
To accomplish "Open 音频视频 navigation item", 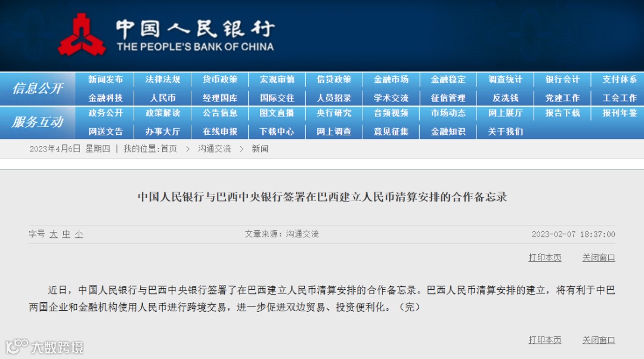I will (x=391, y=113).
